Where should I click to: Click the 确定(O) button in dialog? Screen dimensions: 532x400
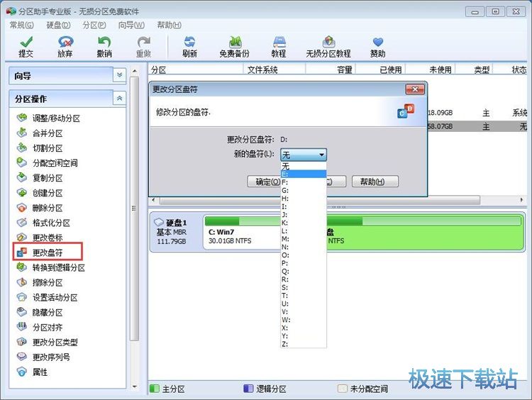pos(264,182)
